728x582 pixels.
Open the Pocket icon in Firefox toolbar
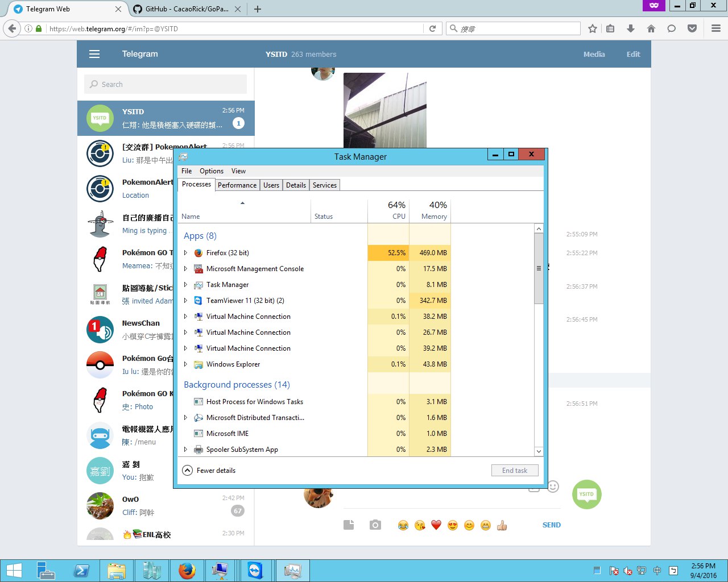click(x=692, y=28)
